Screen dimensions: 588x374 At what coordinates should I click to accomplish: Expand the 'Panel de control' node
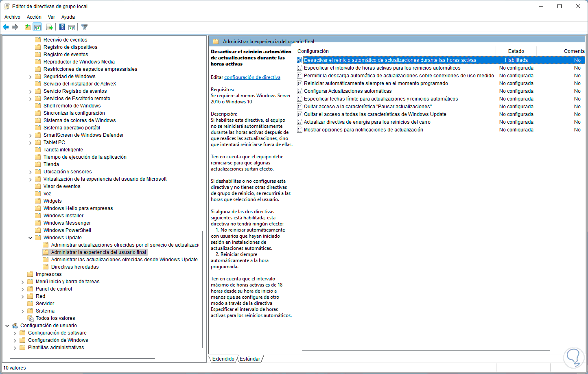[23, 289]
